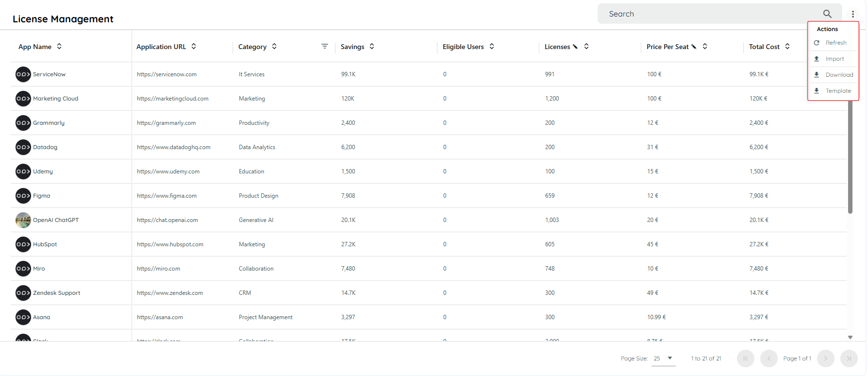The image size is (868, 376).
Task: Click https://grammarly.com URL cell
Action: [167, 123]
